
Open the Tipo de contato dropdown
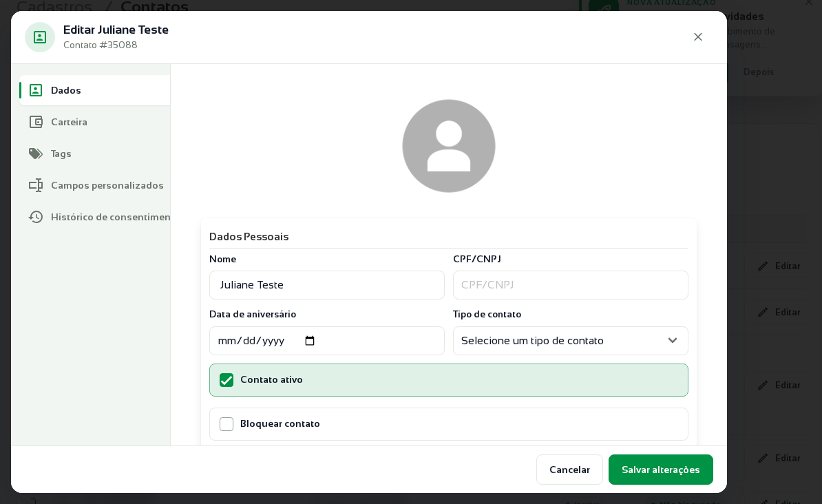pyautogui.click(x=570, y=341)
